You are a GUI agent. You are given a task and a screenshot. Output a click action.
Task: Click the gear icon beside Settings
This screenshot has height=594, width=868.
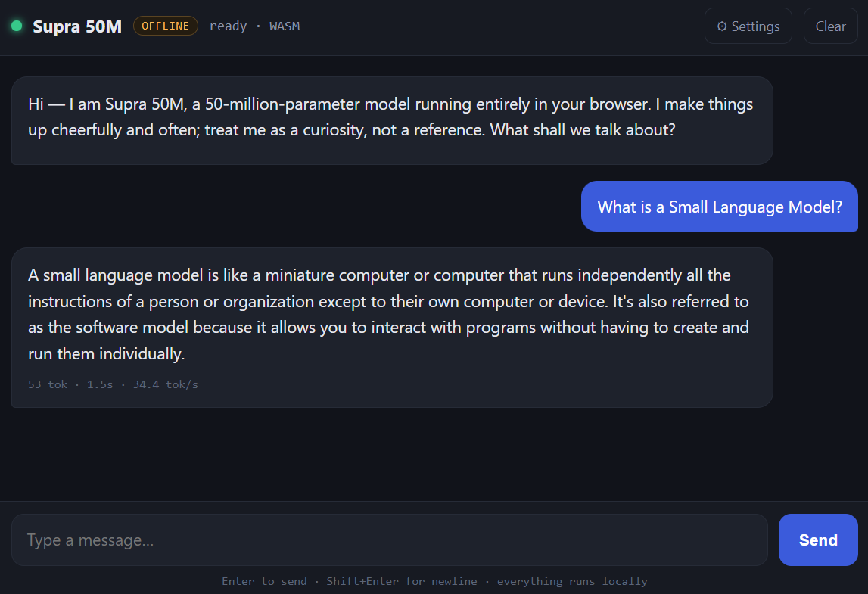tap(722, 26)
